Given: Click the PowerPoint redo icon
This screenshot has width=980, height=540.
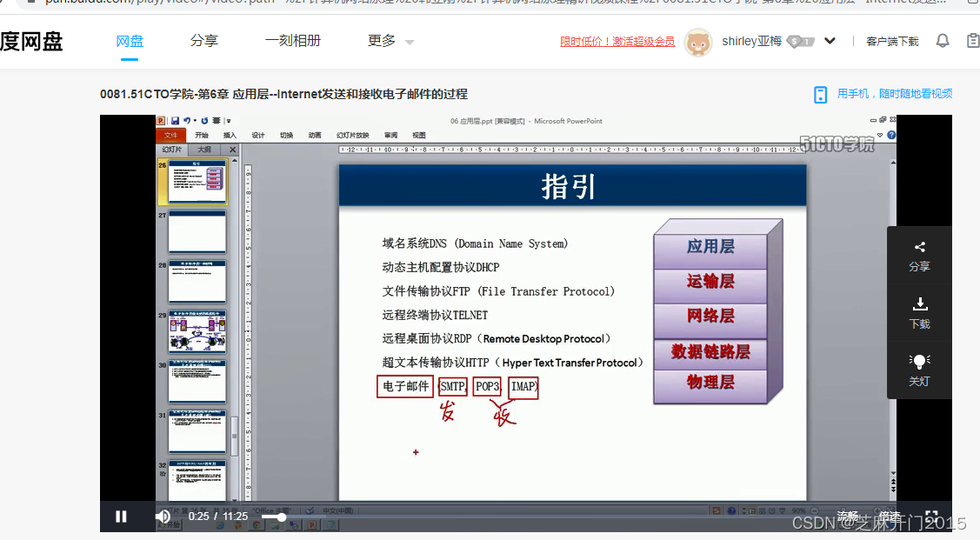Looking at the screenshot, I should click(x=204, y=121).
